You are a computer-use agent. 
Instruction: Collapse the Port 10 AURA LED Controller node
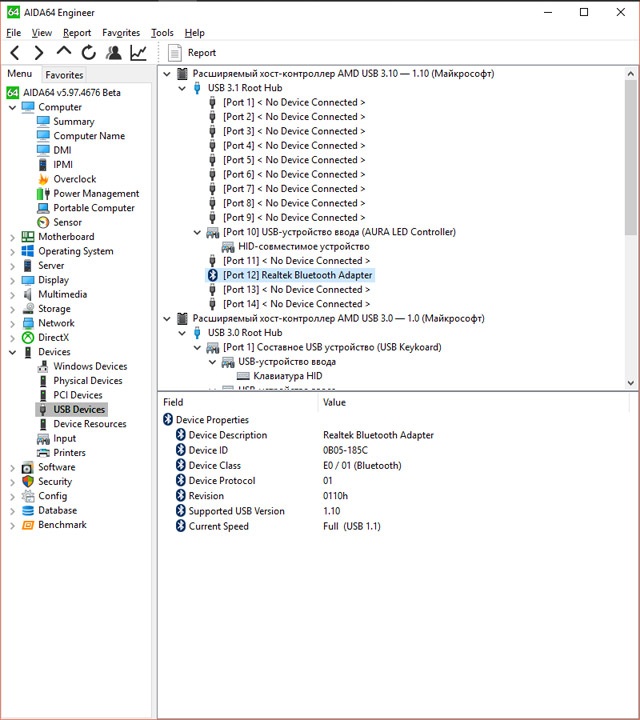[x=197, y=232]
